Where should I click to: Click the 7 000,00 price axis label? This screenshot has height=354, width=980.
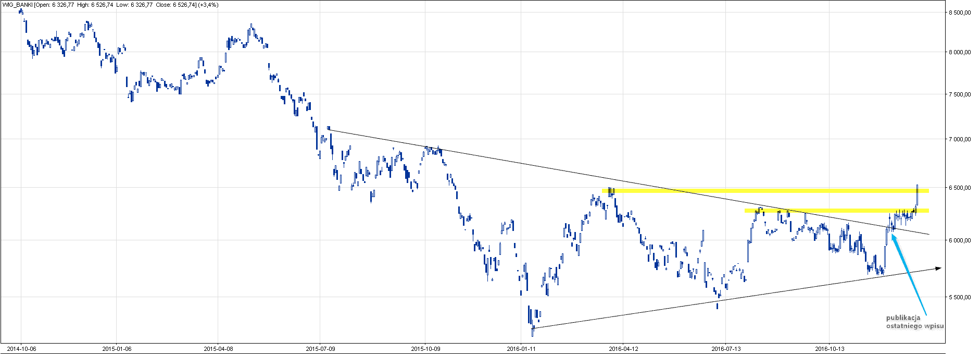[x=960, y=139]
